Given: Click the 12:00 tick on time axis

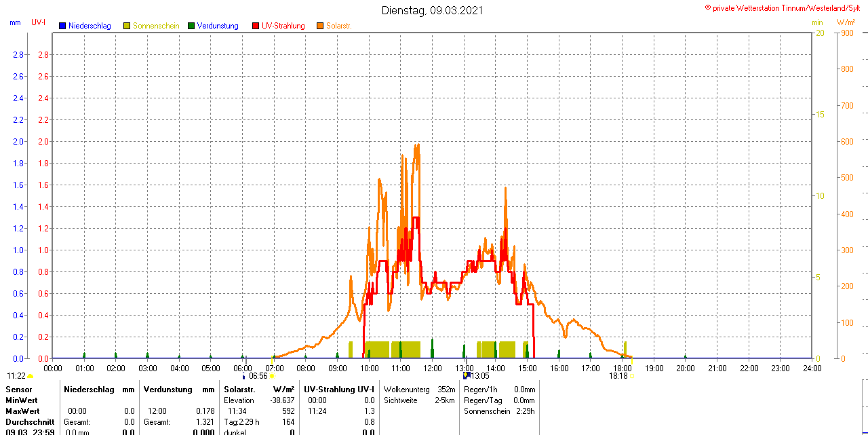Looking at the screenshot, I should point(433,368).
